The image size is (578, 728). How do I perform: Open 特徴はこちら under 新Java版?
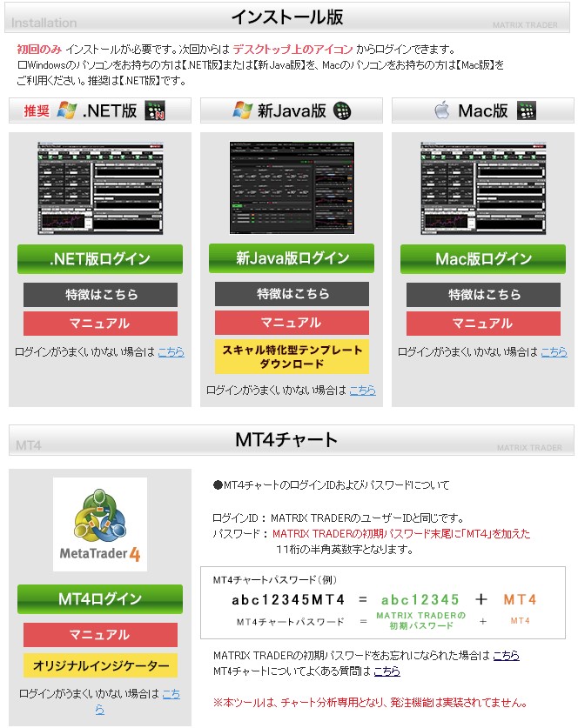click(292, 294)
